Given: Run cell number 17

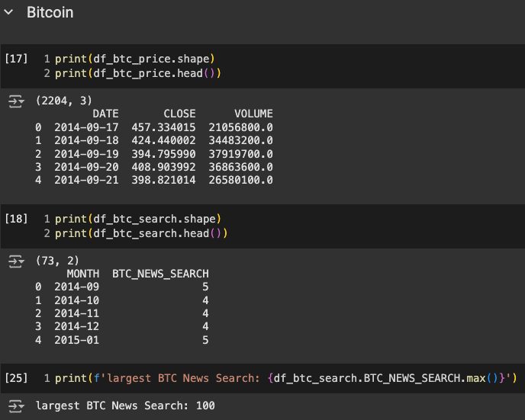Looking at the screenshot, I should tap(16, 59).
